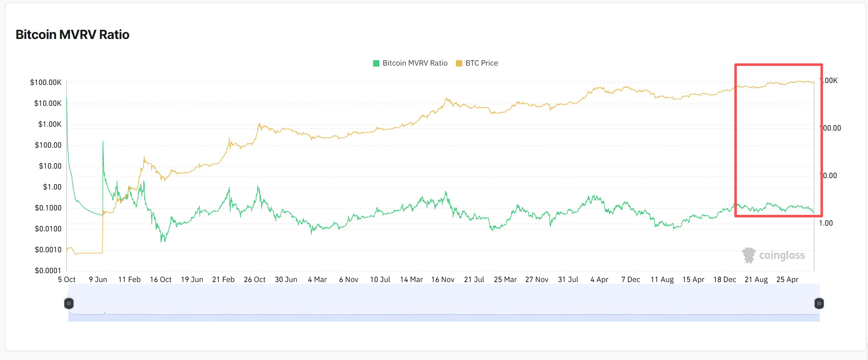The width and height of the screenshot is (868, 360).
Task: Click the coinglass mascot watermark icon
Action: (x=749, y=255)
